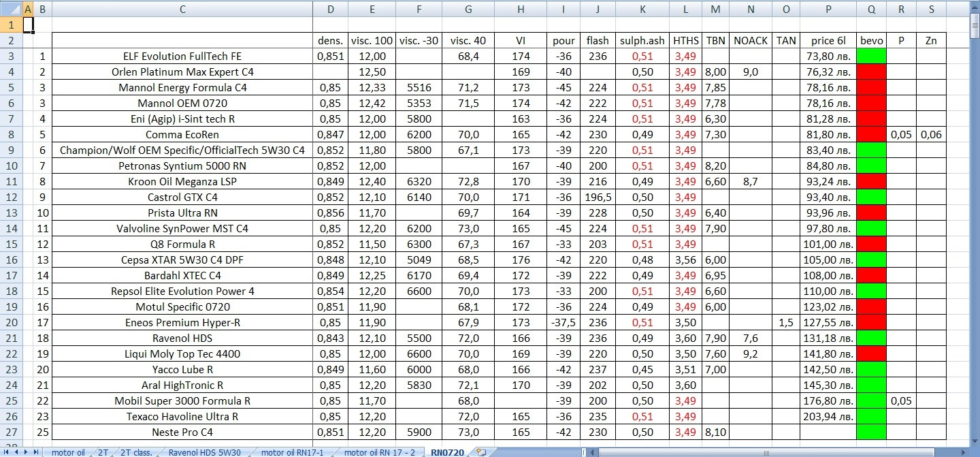Select column C header
Image resolution: width=980 pixels, height=457 pixels.
[182, 9]
